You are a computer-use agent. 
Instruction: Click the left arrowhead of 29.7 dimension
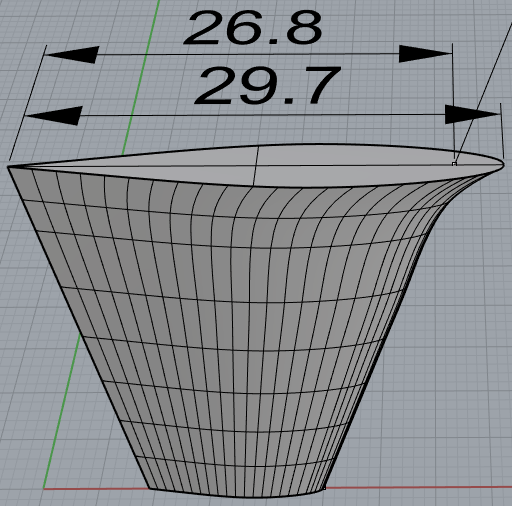click(53, 116)
